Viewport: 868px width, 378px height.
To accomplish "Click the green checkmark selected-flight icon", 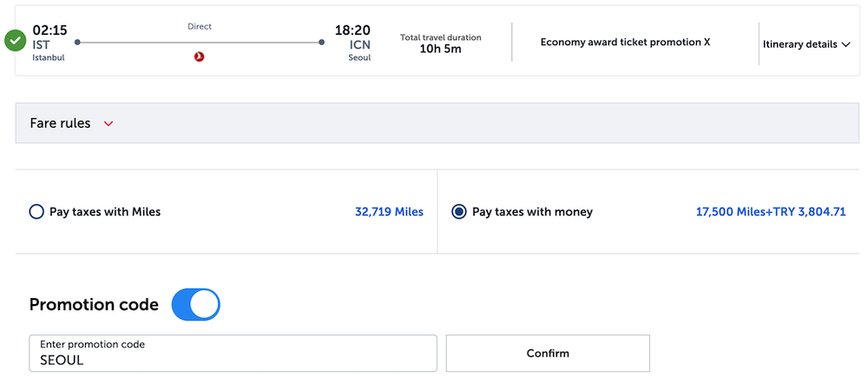I will pos(15,41).
